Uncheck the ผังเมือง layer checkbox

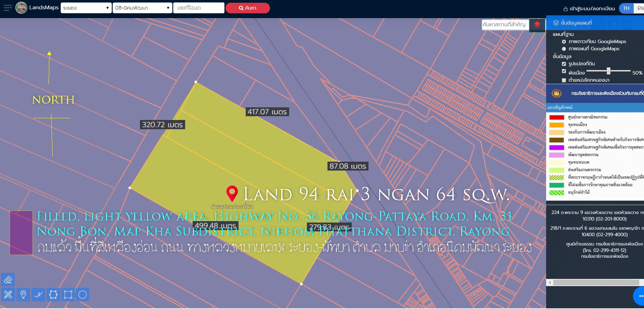point(564,71)
